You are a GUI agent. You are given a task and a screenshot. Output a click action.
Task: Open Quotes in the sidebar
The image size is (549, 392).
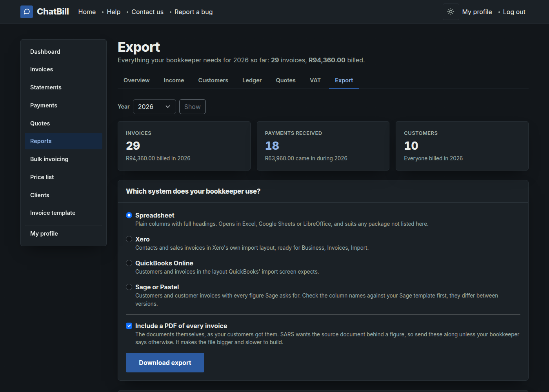click(x=64, y=123)
